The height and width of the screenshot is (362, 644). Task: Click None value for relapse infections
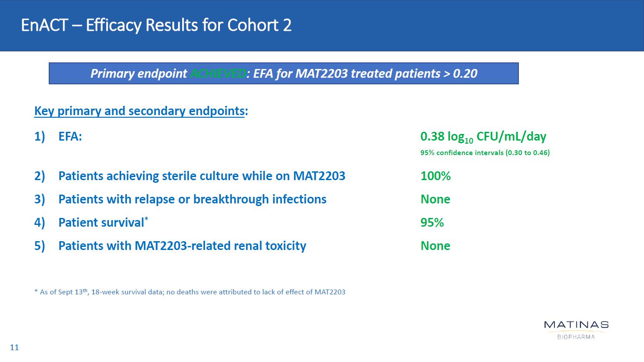click(x=435, y=199)
